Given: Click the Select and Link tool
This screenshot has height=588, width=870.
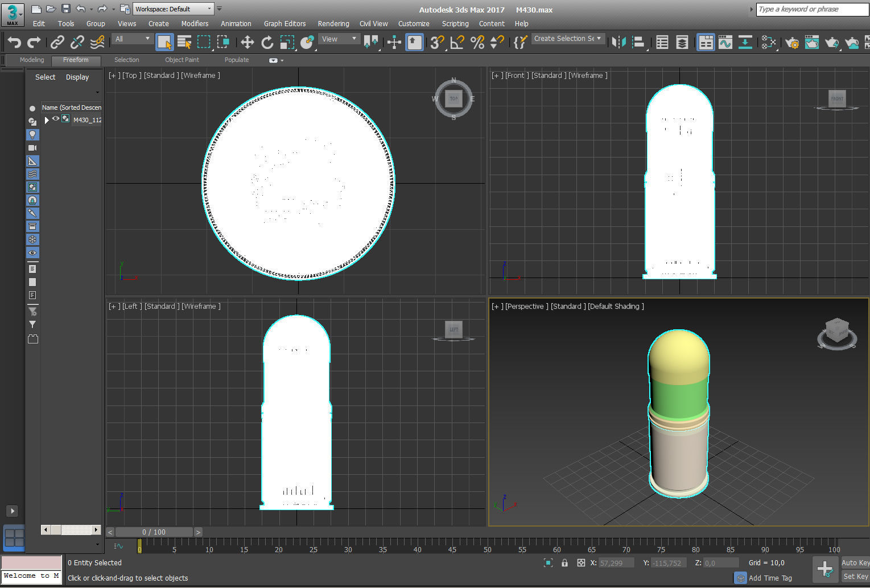Looking at the screenshot, I should [x=57, y=42].
